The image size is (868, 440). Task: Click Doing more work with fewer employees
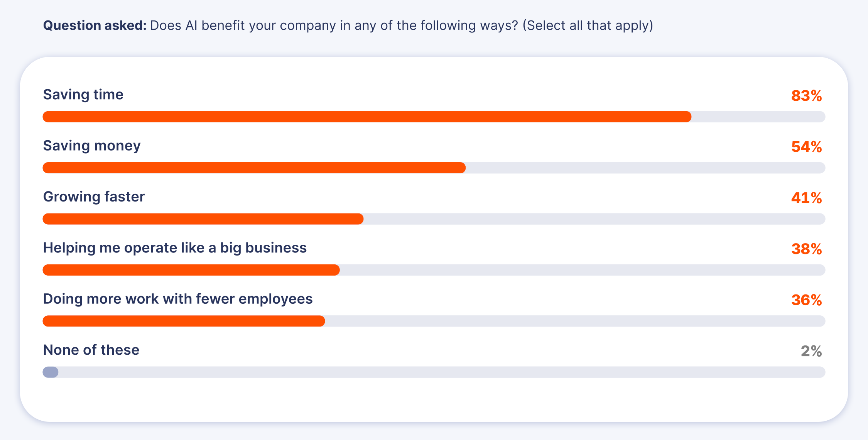pos(178,299)
